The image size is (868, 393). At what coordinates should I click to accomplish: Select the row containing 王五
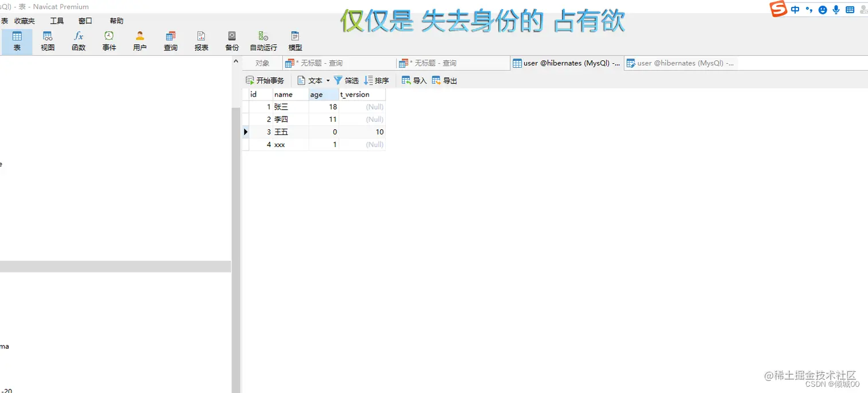281,132
